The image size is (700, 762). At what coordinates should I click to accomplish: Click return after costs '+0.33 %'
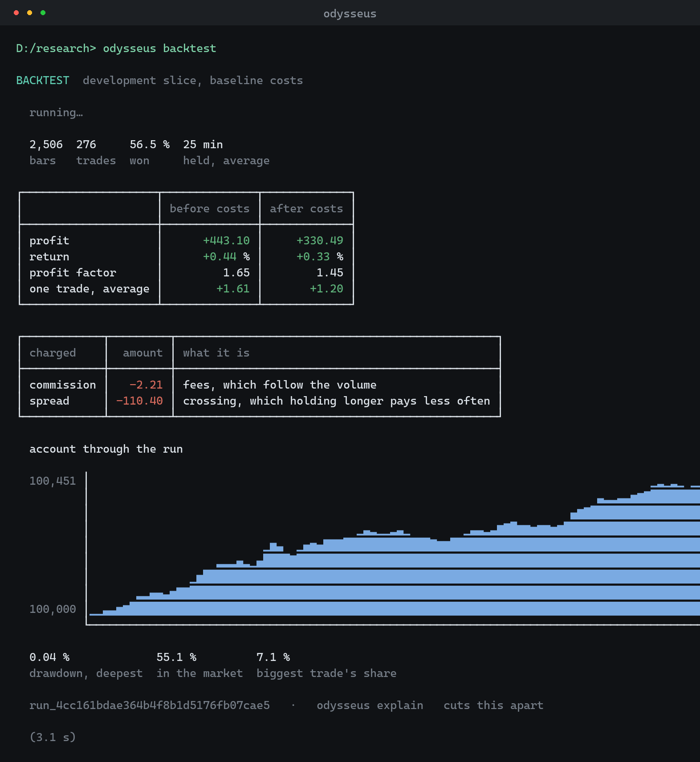pos(320,257)
